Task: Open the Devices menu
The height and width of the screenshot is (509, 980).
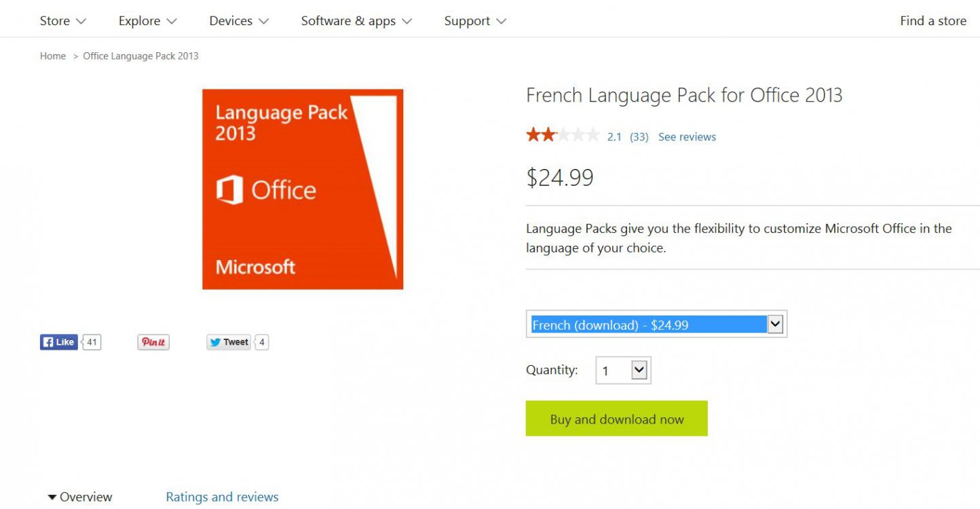Action: [x=239, y=21]
